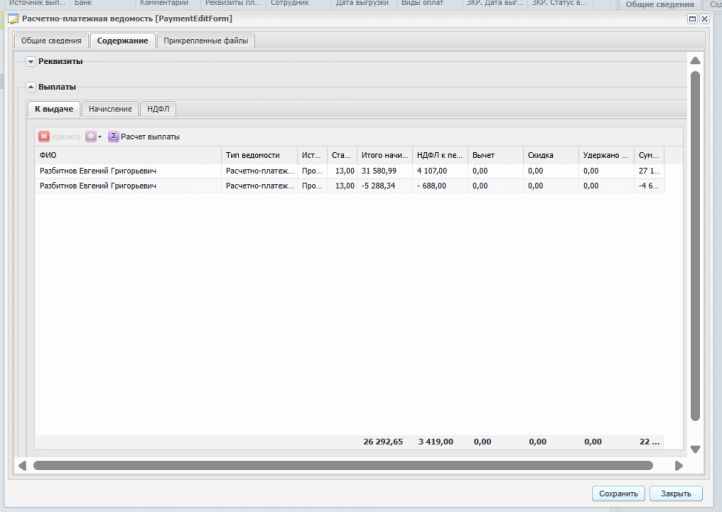
Task: Click the - 688,00 НДФЛ cell
Action: point(440,186)
